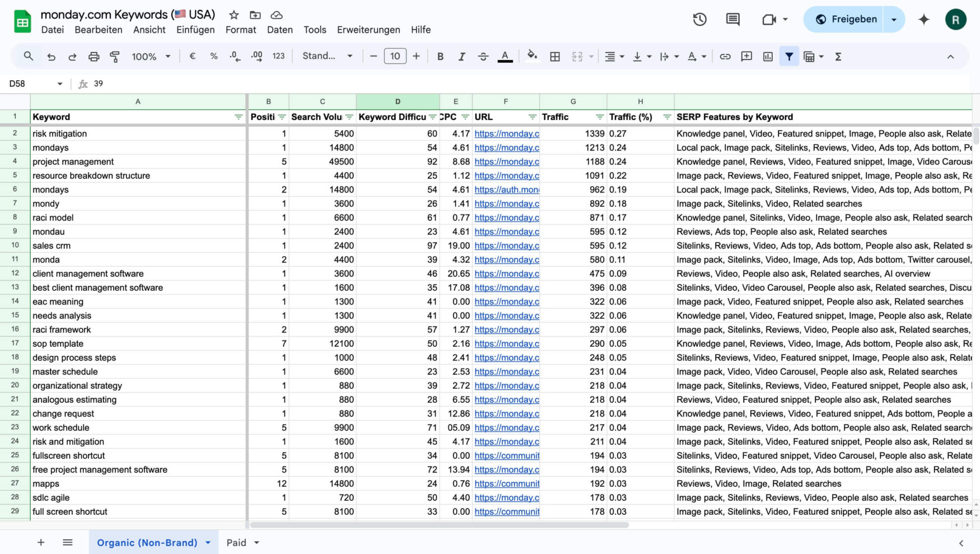Open the fill color paint bucket
This screenshot has height=554, width=980.
(x=532, y=56)
